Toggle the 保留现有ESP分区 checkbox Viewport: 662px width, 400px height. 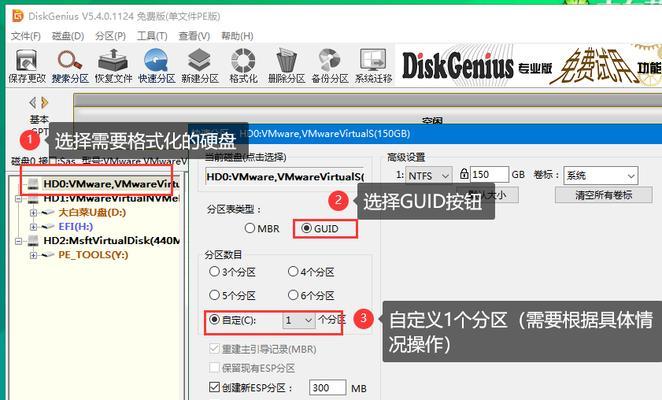(x=214, y=367)
